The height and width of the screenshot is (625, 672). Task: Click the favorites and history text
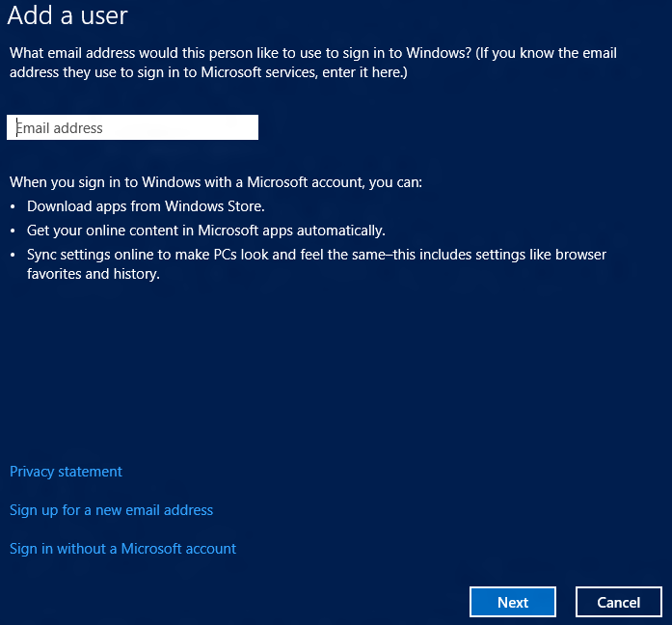pos(93,274)
